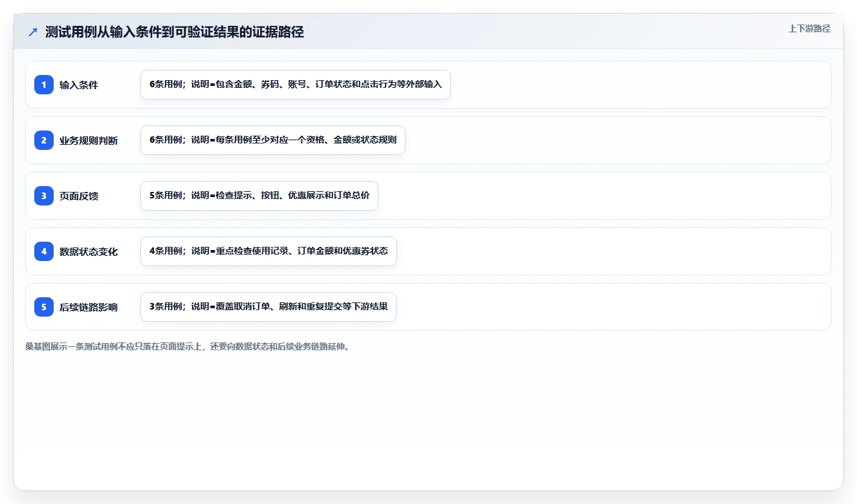Image resolution: width=857 pixels, height=504 pixels.
Task: Open the card about 检查提示、按钮、优惠展示
Action: 259,196
